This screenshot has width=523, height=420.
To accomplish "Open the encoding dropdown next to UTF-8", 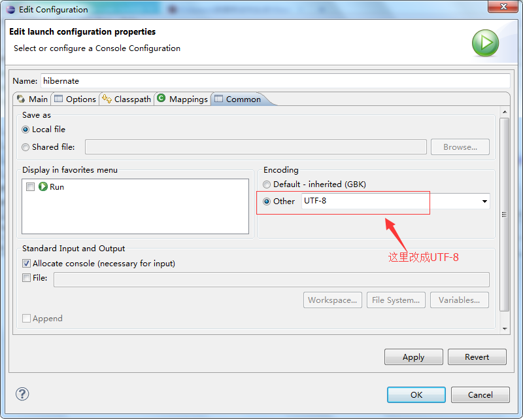I will click(484, 201).
